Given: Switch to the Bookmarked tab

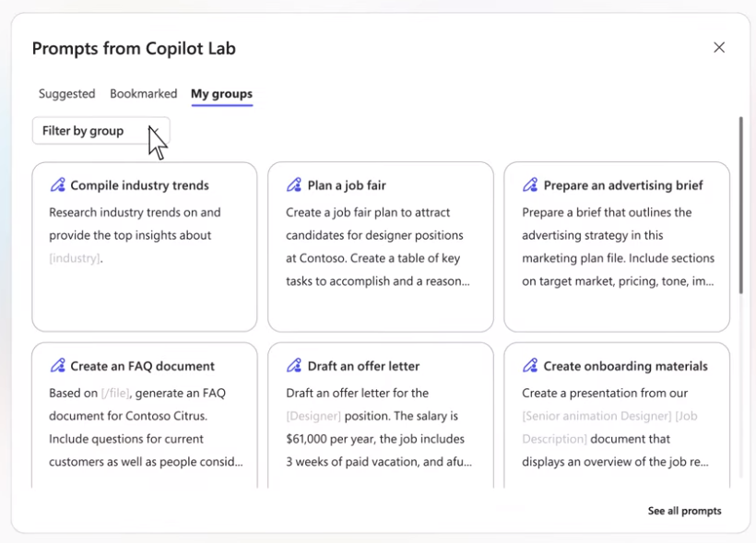Looking at the screenshot, I should 143,94.
